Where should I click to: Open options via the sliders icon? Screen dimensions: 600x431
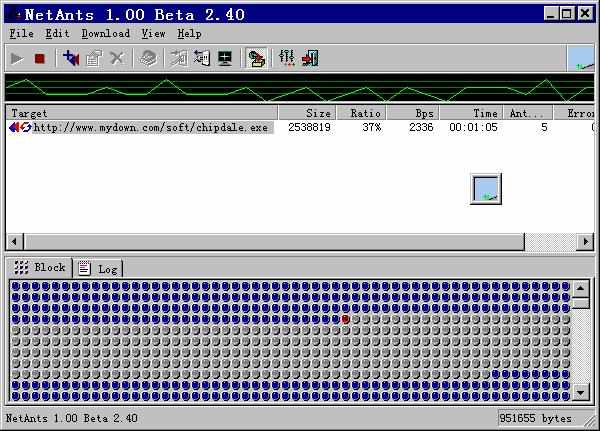(x=287, y=58)
